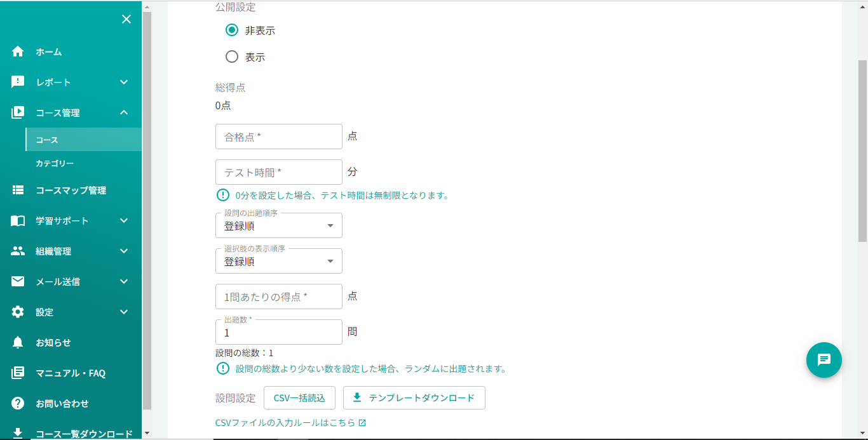868x440 pixels.
Task: Select コース submenu item
Action: [x=83, y=140]
